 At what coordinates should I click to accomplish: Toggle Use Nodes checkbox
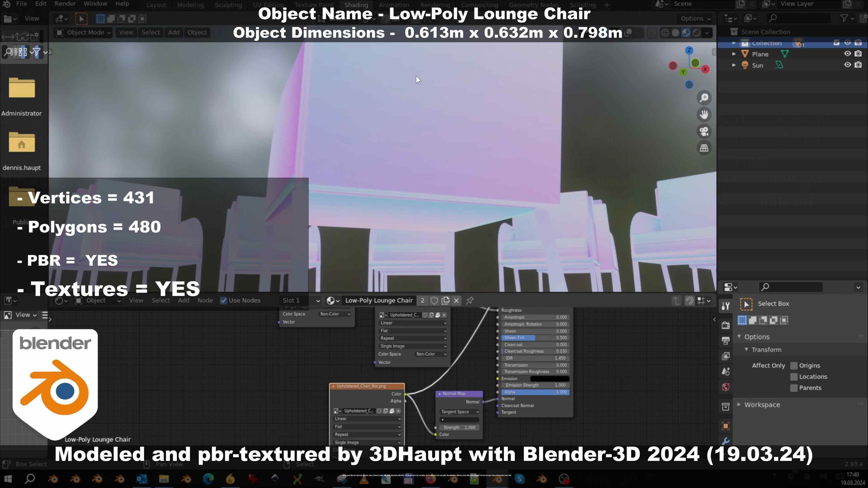(x=223, y=300)
